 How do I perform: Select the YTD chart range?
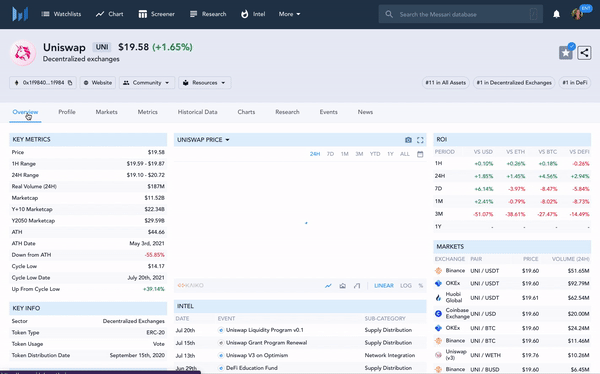(x=375, y=154)
